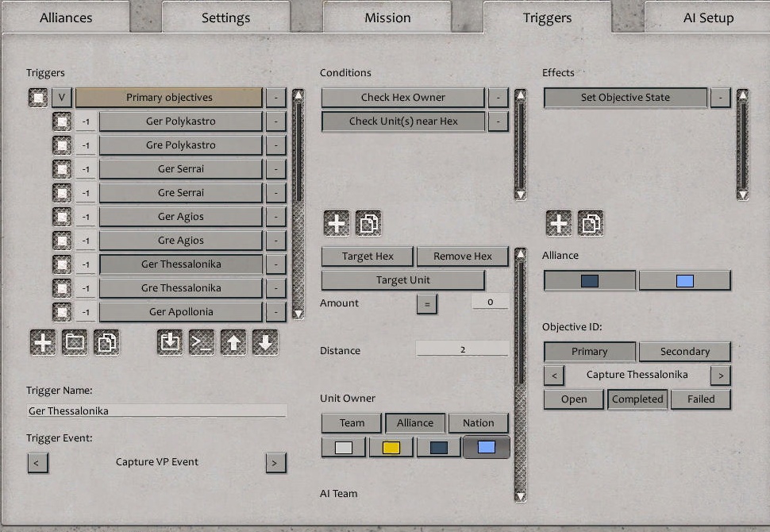Move selected trigger up

pos(233,342)
